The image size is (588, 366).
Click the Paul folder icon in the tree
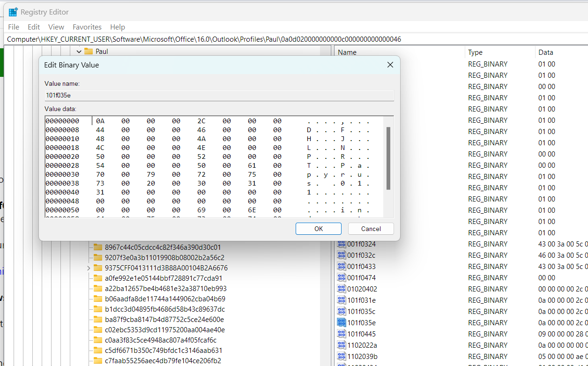click(89, 52)
